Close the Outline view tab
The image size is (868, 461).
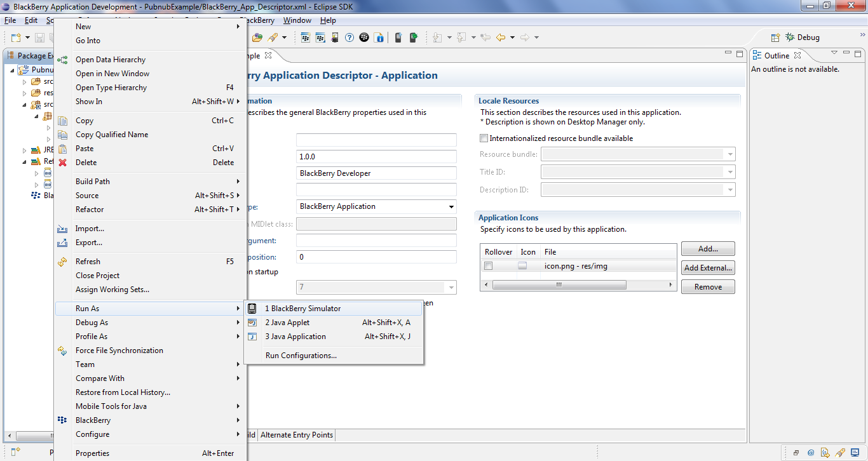click(x=797, y=55)
